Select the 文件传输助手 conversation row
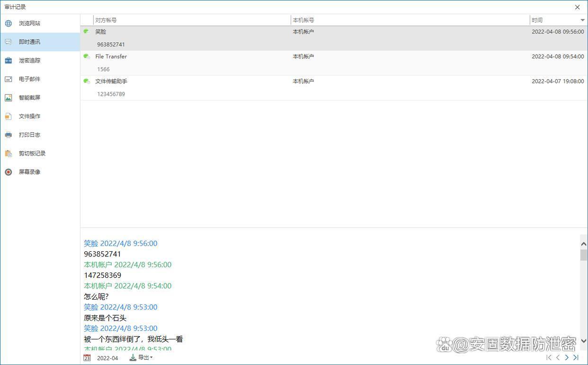This screenshot has width=588, height=365. [334, 88]
